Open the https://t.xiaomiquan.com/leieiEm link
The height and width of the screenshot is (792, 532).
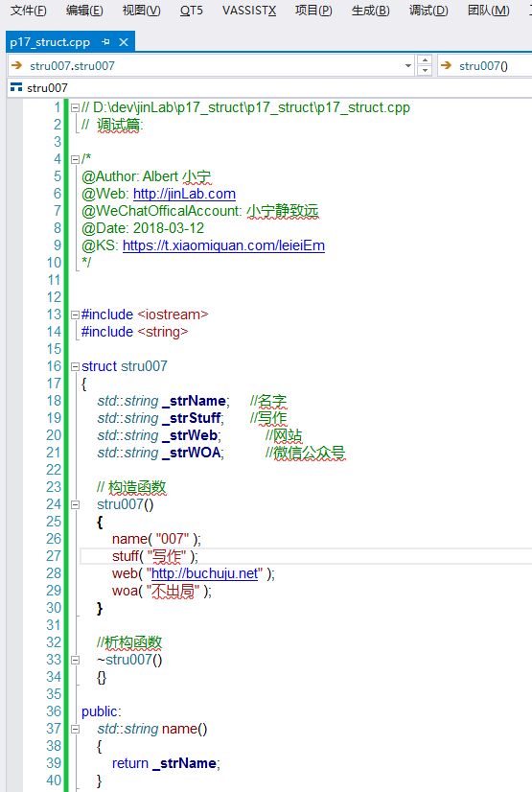point(223,245)
